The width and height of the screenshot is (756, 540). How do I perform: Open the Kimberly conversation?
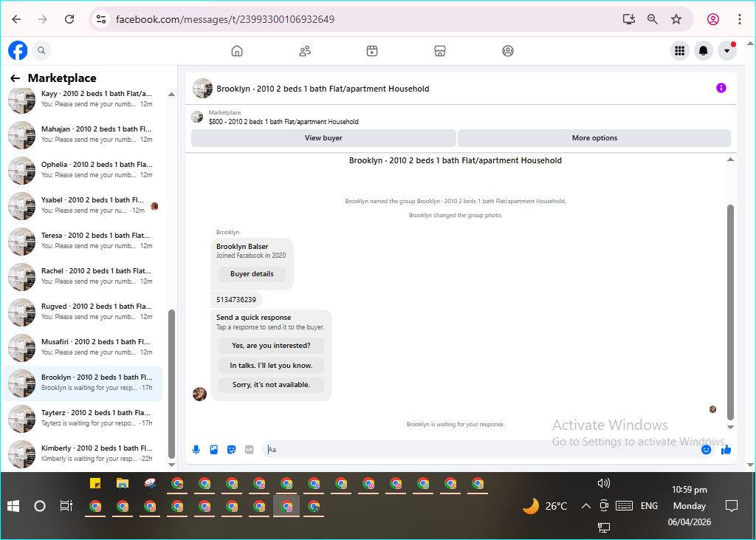(x=83, y=454)
